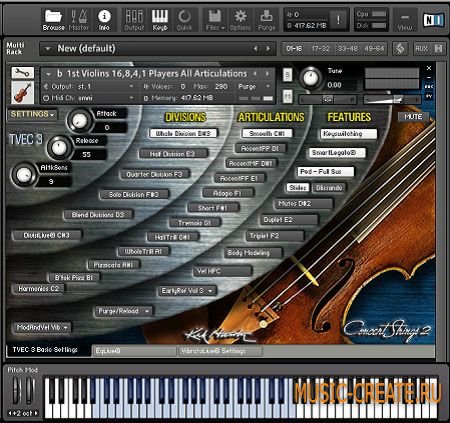Select Tremolo G1 articulation

pos(195,223)
